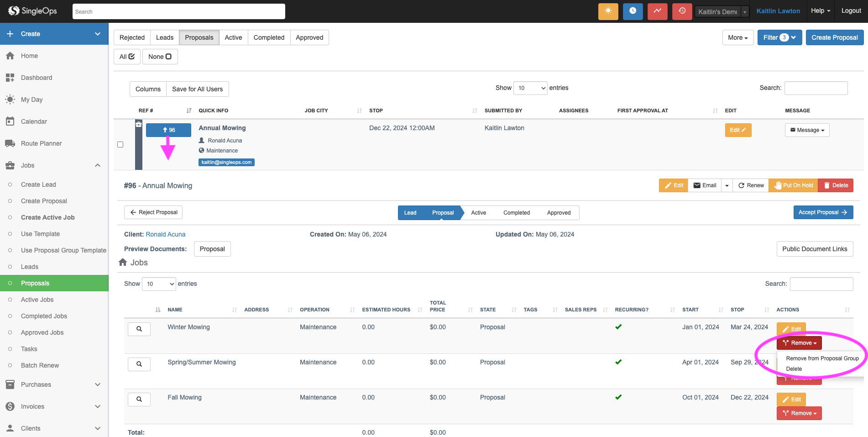868x437 pixels.
Task: Click the Put On Hold hand button
Action: pyautogui.click(x=793, y=185)
